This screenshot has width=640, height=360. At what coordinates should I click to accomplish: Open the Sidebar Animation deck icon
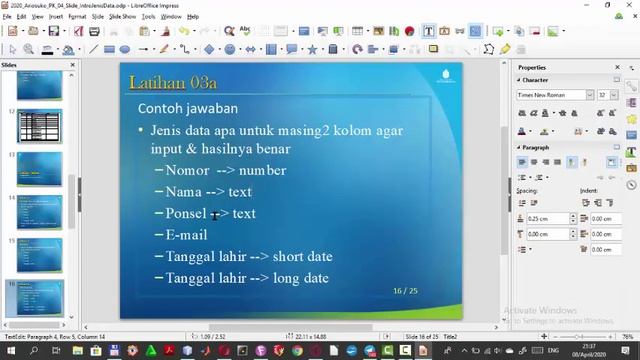pos(632,119)
